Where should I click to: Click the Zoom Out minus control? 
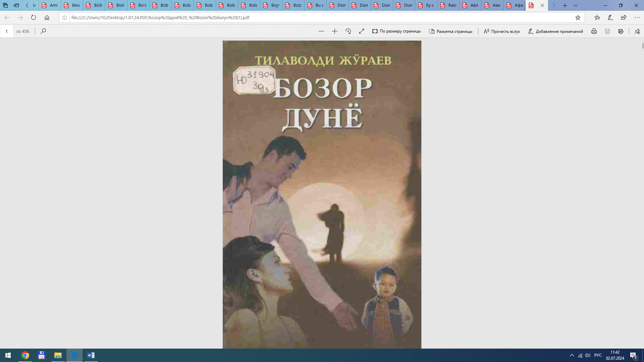[x=321, y=31]
